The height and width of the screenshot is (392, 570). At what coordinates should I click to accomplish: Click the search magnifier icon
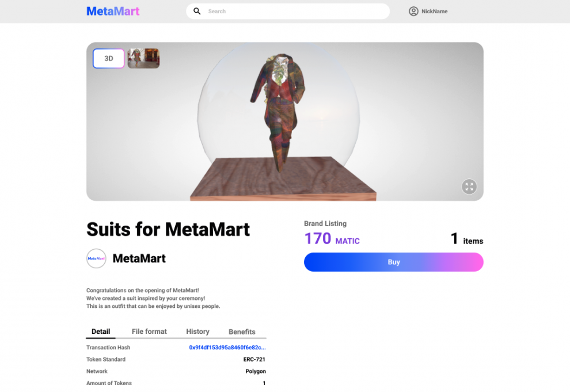click(x=197, y=12)
